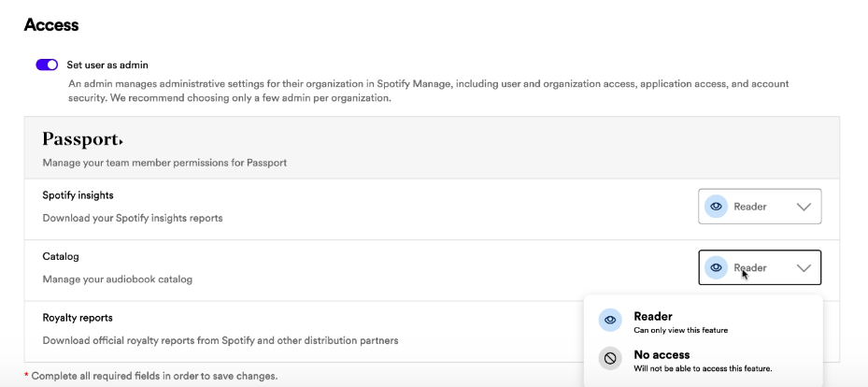Open the Spotify insights Reader dropdown
Image resolution: width=868 pixels, height=387 pixels.
[x=760, y=207]
